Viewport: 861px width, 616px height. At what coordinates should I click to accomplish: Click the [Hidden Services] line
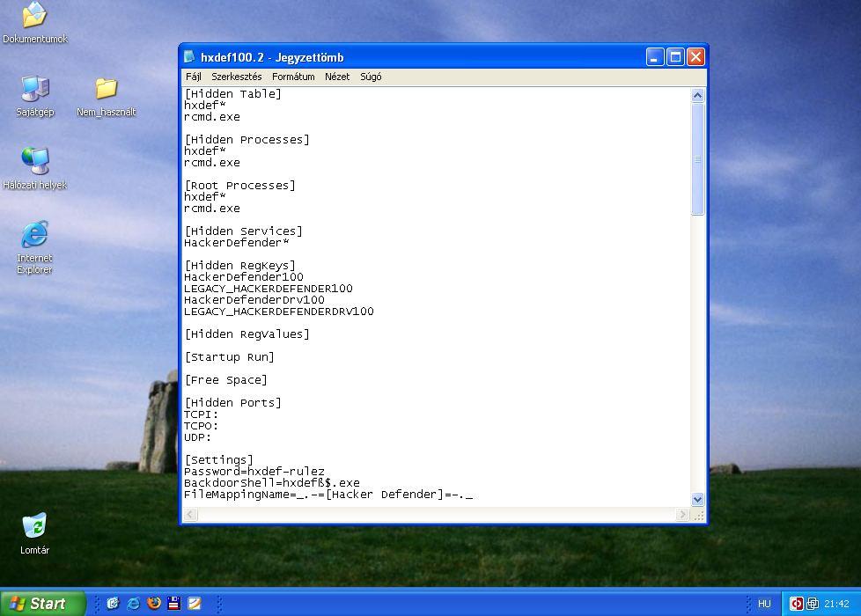[x=243, y=231]
